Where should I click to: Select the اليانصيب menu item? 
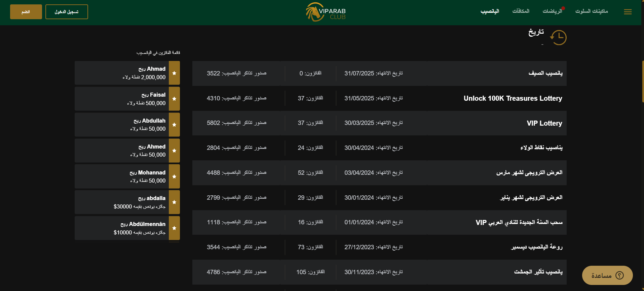pyautogui.click(x=490, y=11)
